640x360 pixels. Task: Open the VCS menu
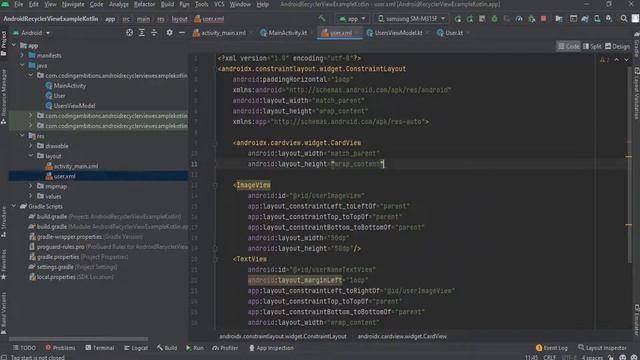pyautogui.click(x=219, y=4)
